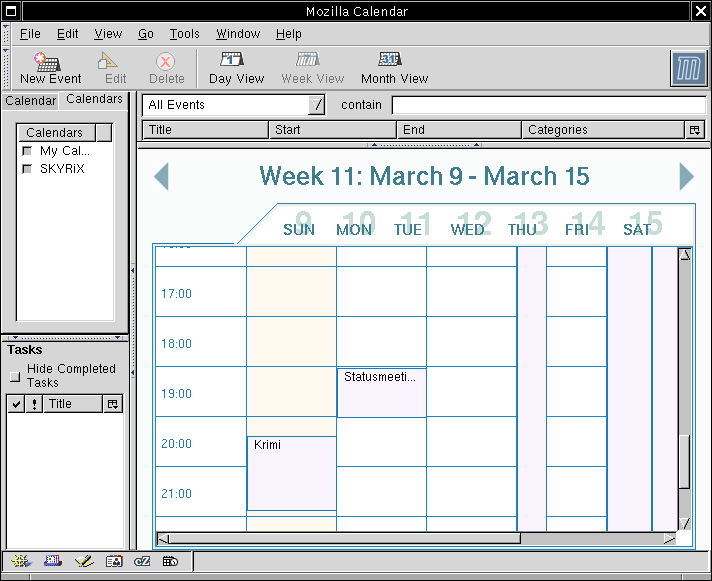Select the Krimi event on Sunday
712x581 pixels.
point(292,473)
